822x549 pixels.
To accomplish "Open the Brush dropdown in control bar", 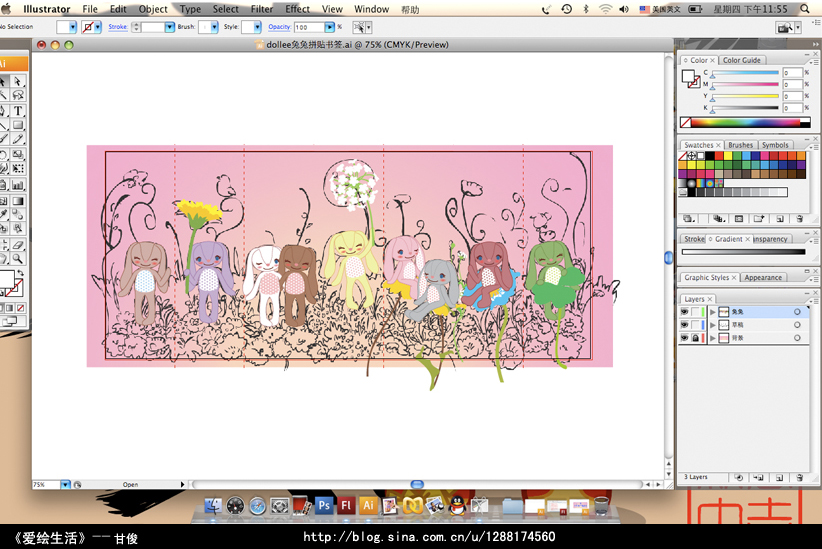I will click(x=214, y=27).
